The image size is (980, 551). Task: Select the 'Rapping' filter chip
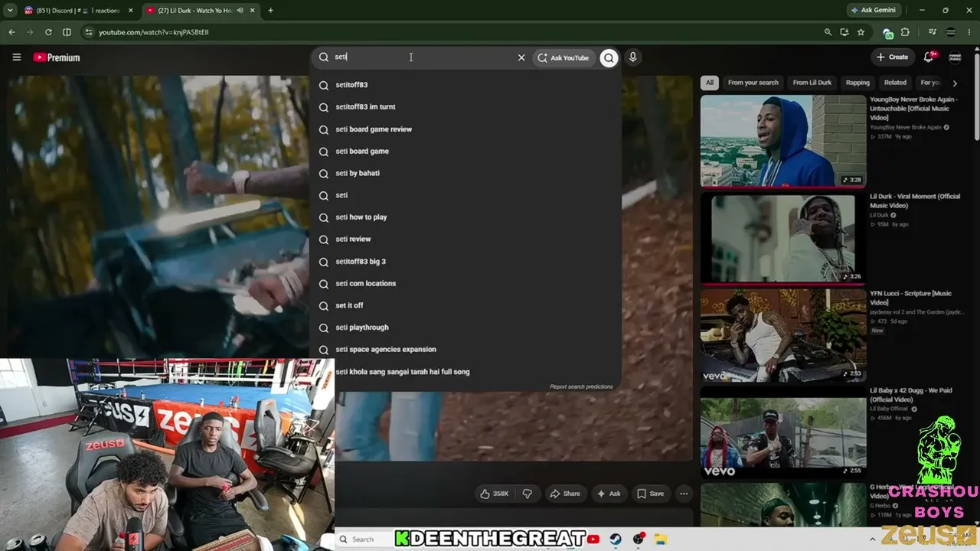857,83
